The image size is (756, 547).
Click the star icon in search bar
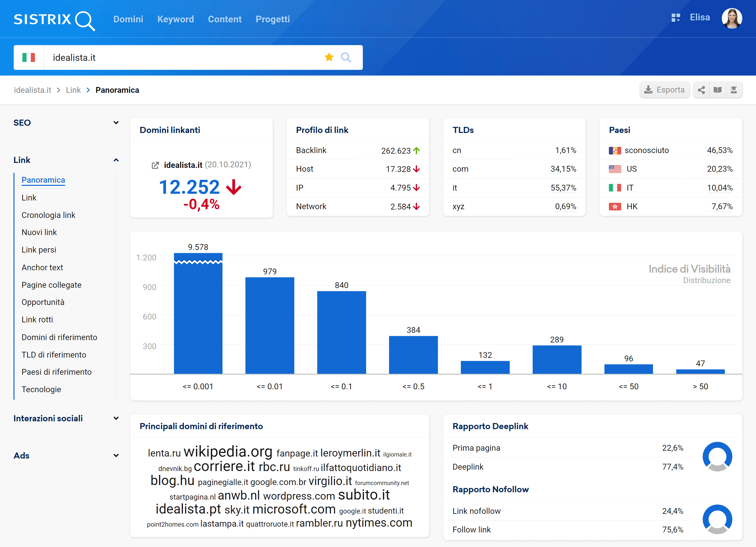tap(329, 57)
